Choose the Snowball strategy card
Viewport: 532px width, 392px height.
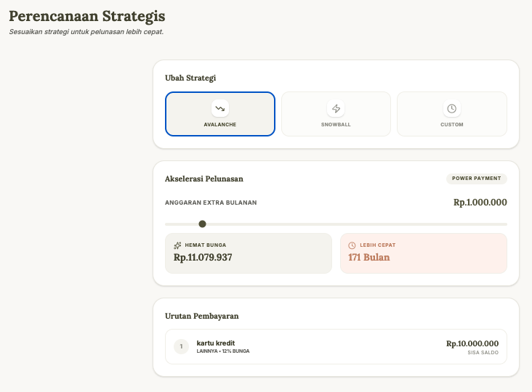pyautogui.click(x=336, y=114)
